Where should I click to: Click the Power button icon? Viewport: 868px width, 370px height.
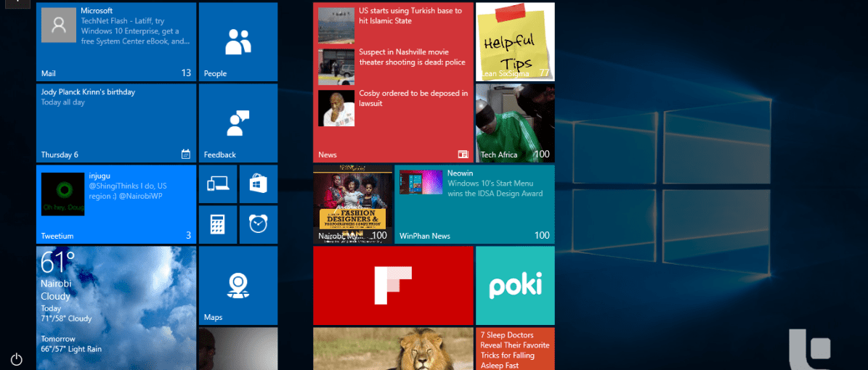tap(17, 359)
